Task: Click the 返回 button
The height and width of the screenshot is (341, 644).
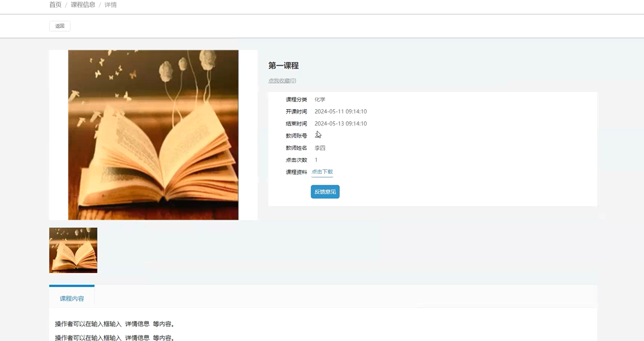Action: point(60,26)
